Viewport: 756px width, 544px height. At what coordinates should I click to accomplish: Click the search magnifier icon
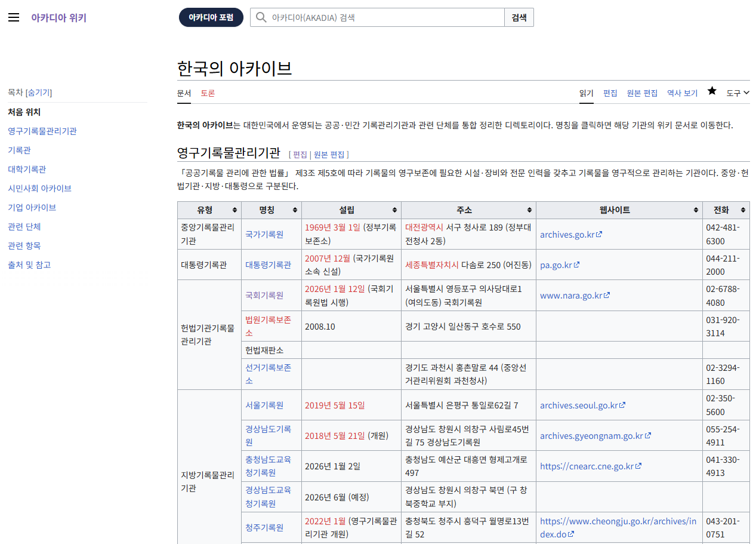pos(261,17)
